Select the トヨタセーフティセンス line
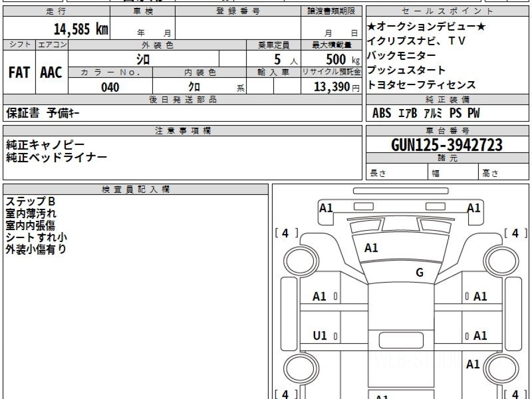532x399 pixels. tap(421, 85)
